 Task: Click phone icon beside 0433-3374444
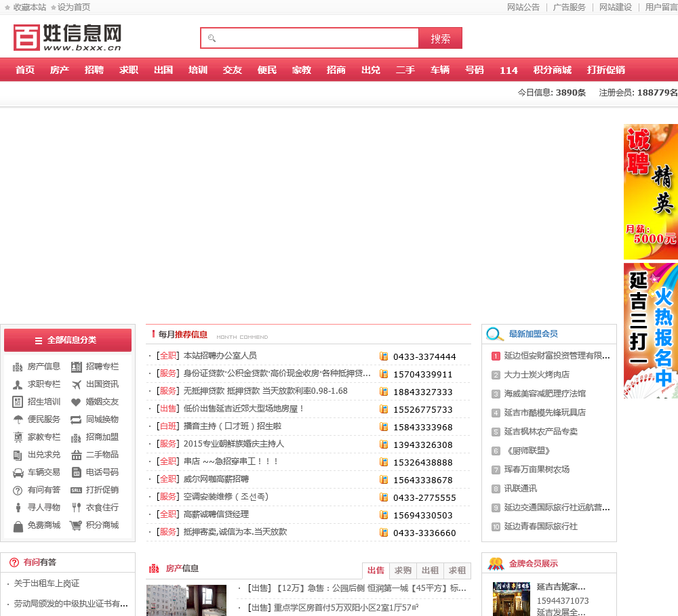pos(384,356)
